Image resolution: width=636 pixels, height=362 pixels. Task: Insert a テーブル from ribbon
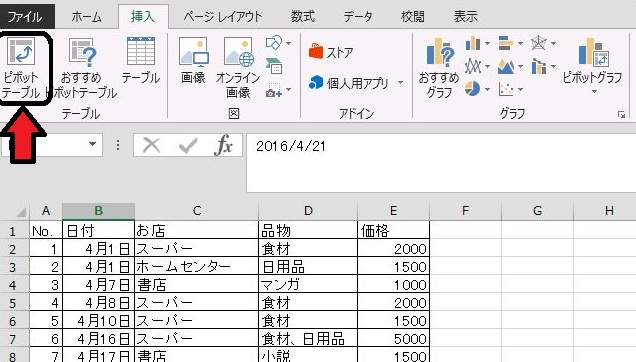pos(141,61)
